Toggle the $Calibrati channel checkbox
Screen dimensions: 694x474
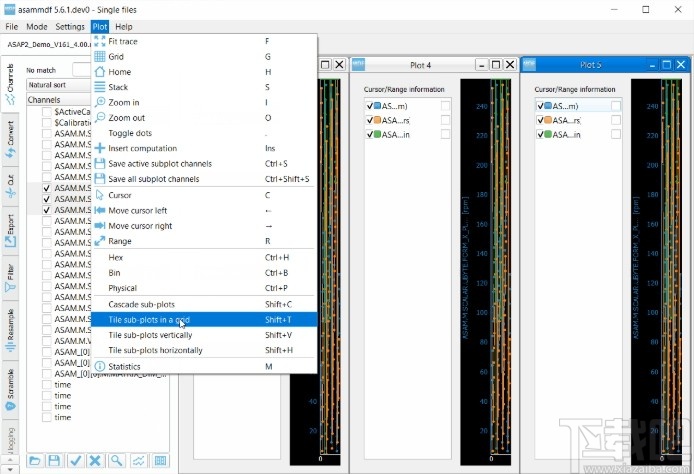[46, 123]
